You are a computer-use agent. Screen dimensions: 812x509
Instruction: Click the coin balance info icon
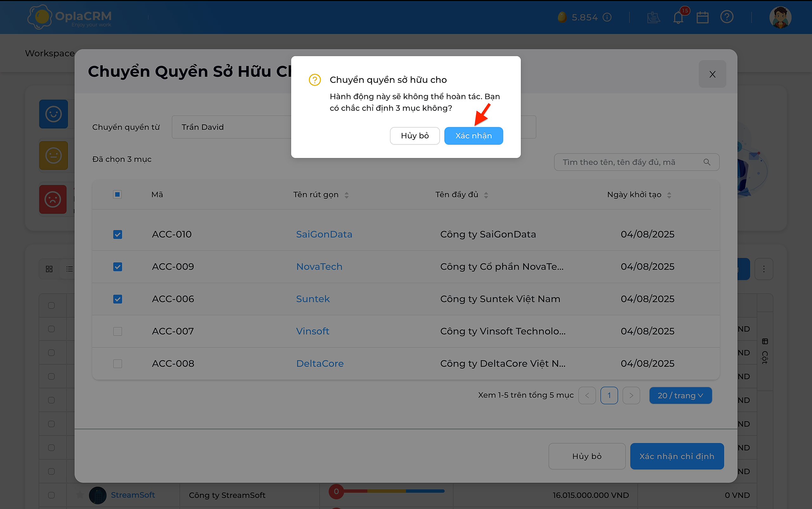607,17
